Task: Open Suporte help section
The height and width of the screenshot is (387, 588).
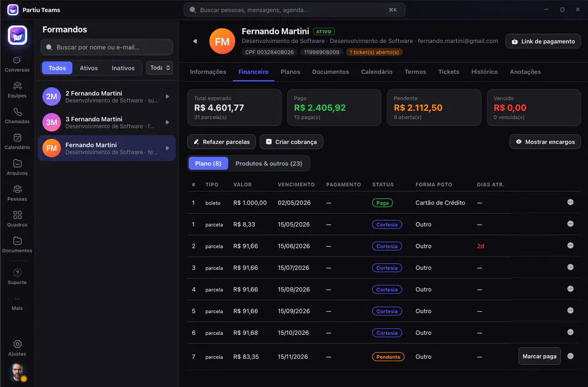Action: 17,277
